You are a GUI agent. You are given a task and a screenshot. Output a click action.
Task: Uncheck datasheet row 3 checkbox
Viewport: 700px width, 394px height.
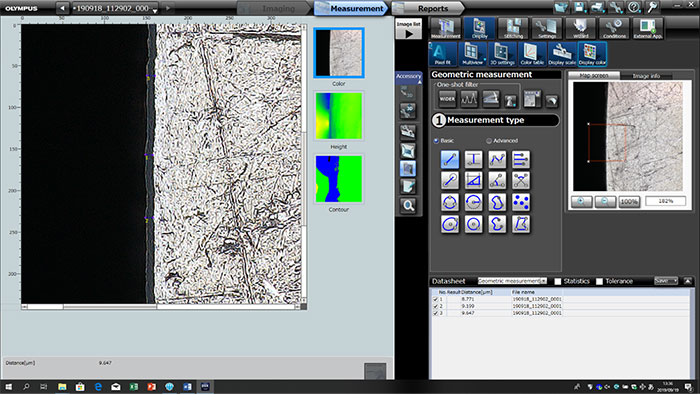tap(435, 313)
